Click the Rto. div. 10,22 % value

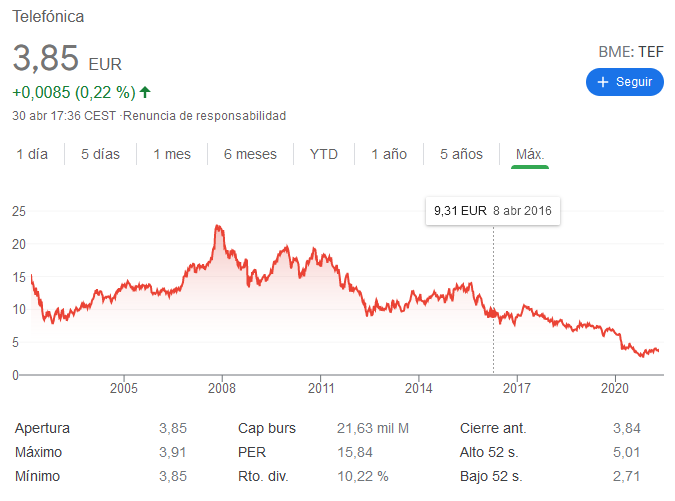(x=362, y=476)
